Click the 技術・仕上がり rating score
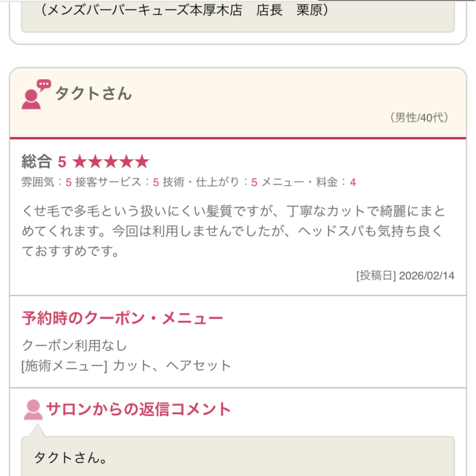 pos(254,182)
